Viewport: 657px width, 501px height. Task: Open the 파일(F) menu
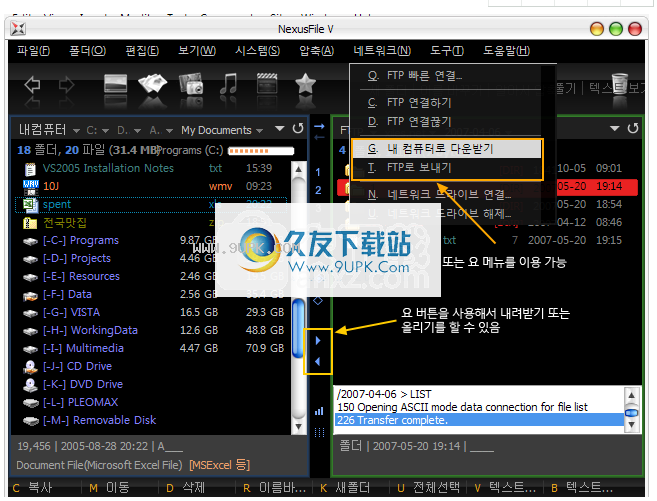(x=34, y=51)
